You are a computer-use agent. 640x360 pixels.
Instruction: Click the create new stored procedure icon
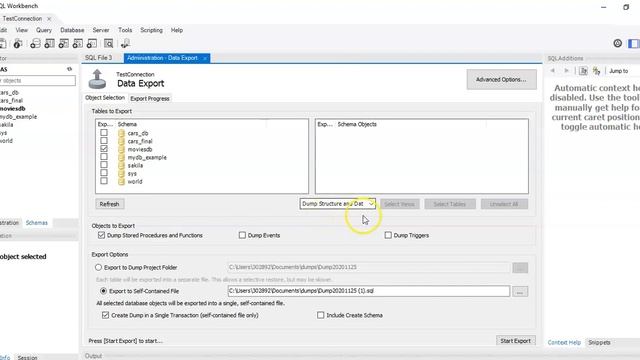click(x=78, y=44)
